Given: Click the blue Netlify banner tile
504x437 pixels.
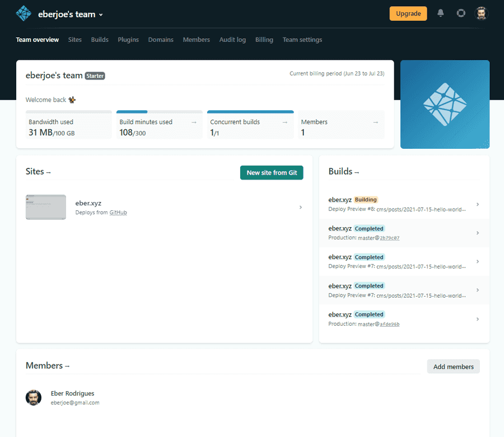Looking at the screenshot, I should click(445, 104).
